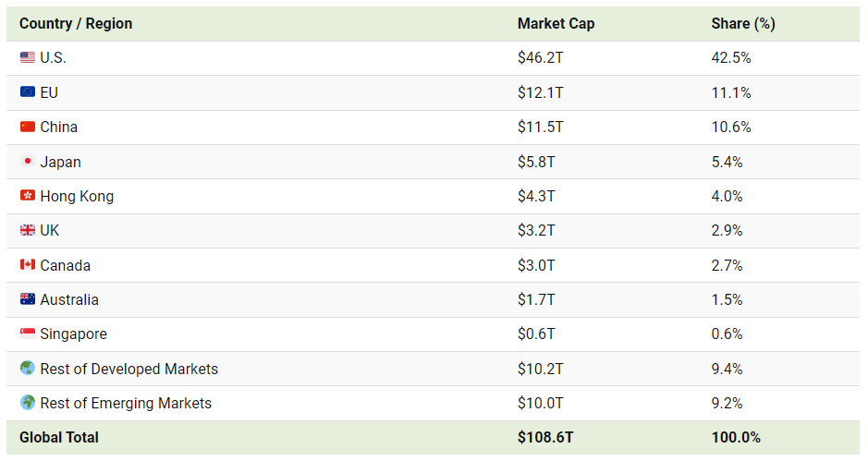Click the globe icon beside Rest of Emerging Markets
This screenshot has width=868, height=461.
coord(28,403)
